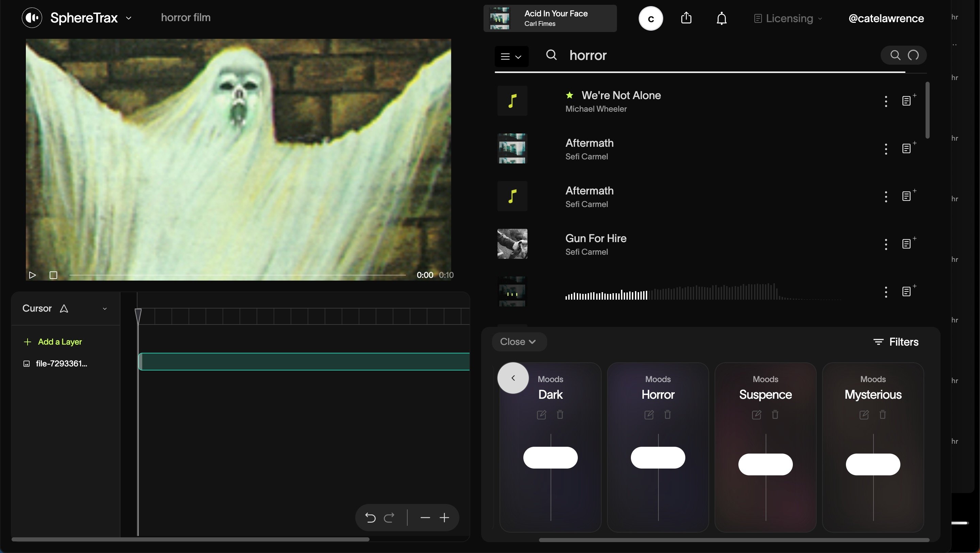Click the video preview progress bar
The height and width of the screenshot is (553, 980).
click(238, 275)
